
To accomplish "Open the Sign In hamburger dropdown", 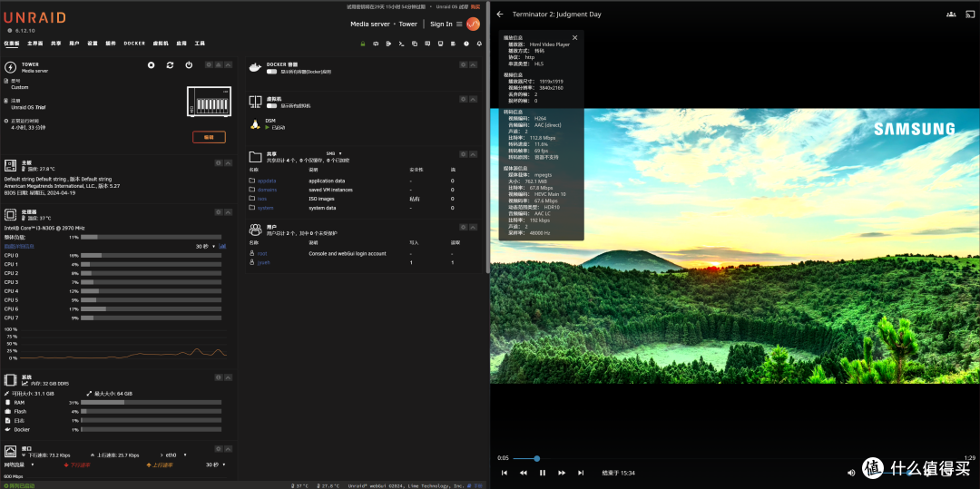I will 459,24.
